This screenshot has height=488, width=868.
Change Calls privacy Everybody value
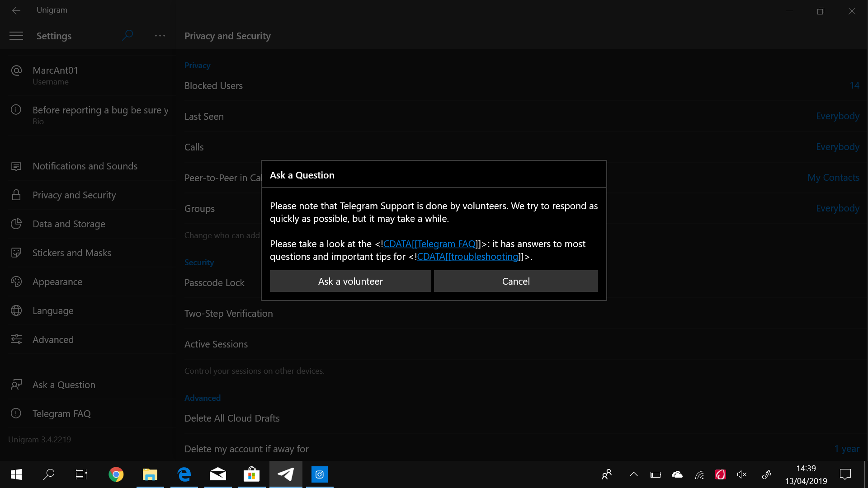coord(837,147)
